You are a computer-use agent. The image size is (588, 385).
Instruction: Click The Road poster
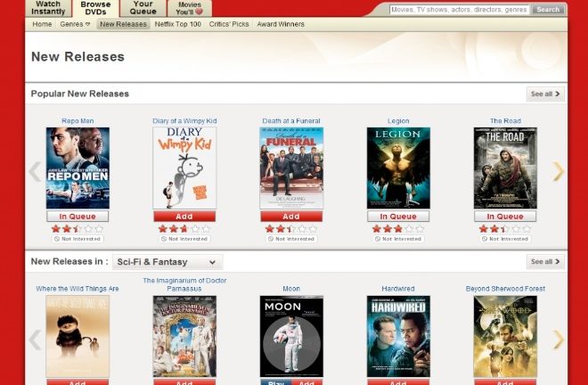click(505, 168)
